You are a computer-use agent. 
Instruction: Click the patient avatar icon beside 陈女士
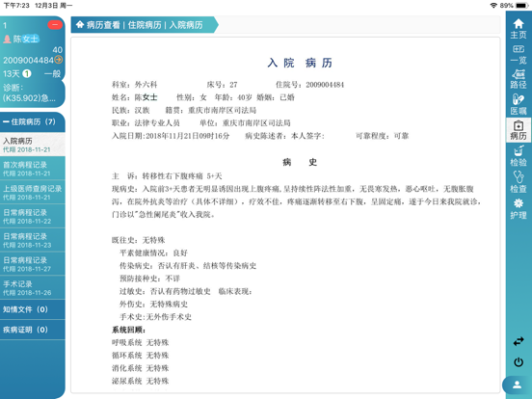coord(7,39)
